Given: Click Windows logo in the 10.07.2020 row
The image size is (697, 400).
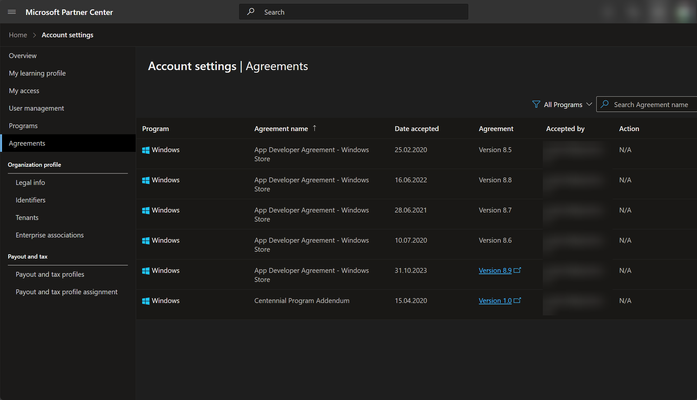Looking at the screenshot, I should click(x=145, y=241).
